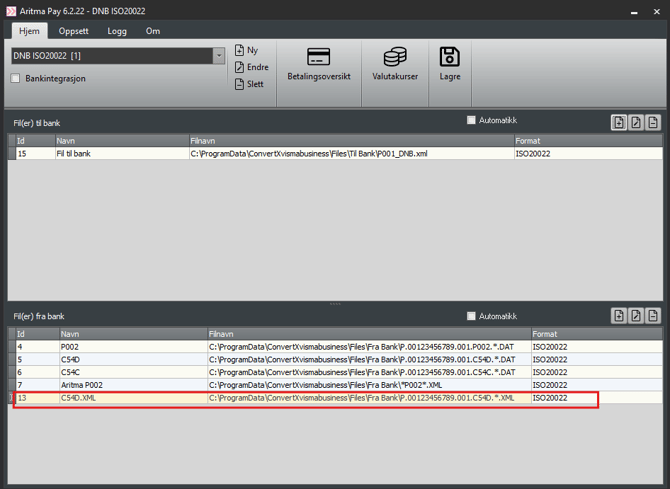Viewport: 670px width, 489px height.
Task: Open Betalingsoversikt payment overview
Action: click(x=318, y=64)
